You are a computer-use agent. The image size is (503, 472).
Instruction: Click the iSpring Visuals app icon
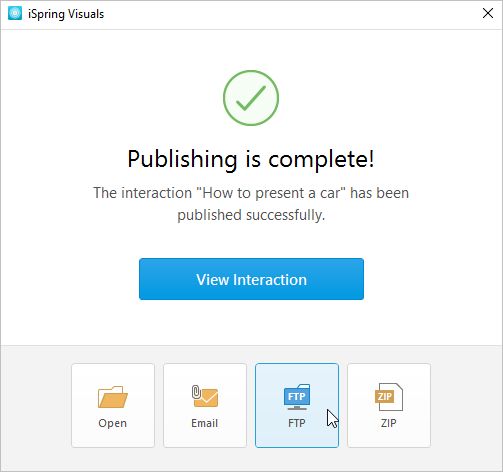point(15,14)
